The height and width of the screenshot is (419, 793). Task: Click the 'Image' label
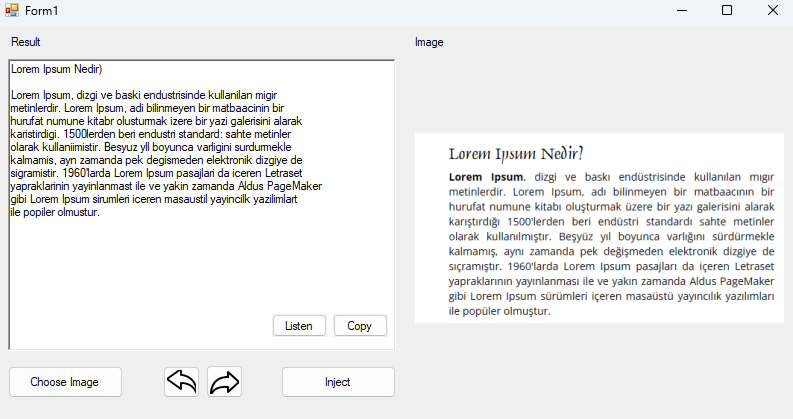click(429, 42)
